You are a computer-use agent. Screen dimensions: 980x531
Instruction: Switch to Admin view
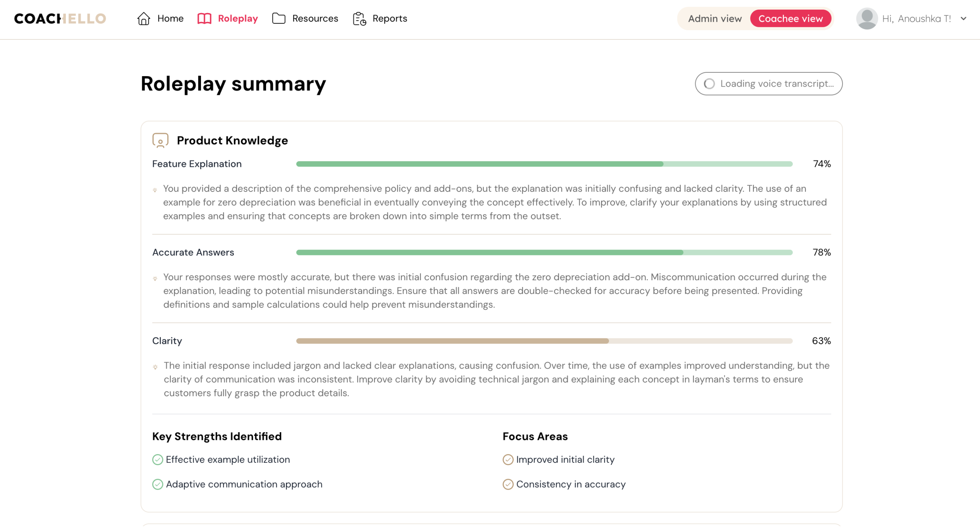[714, 18]
